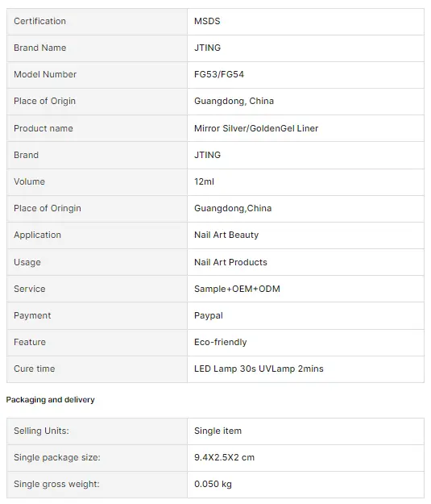Click the Cure time label cell
This screenshot has width=431, height=504.
pyautogui.click(x=97, y=369)
